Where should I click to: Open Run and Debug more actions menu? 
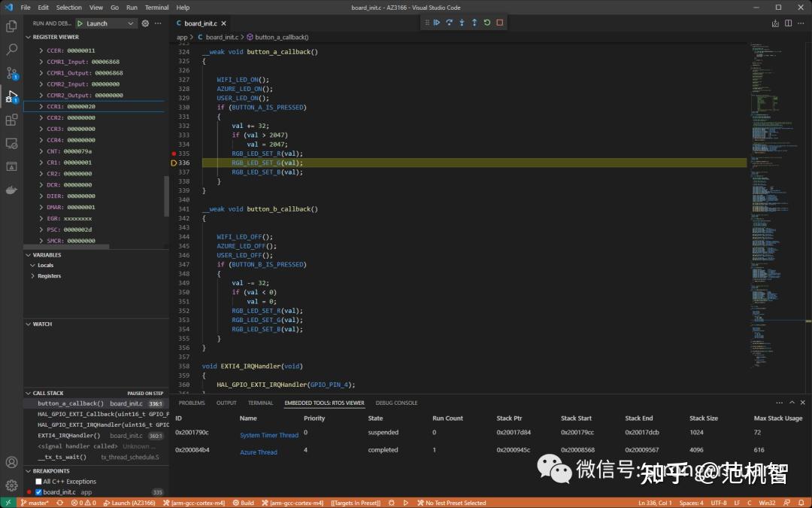(x=158, y=23)
